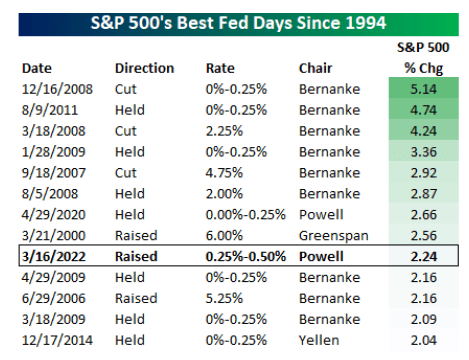Screen dimensions: 469x360
Task: Click the Chair column header
Action: click(x=315, y=68)
